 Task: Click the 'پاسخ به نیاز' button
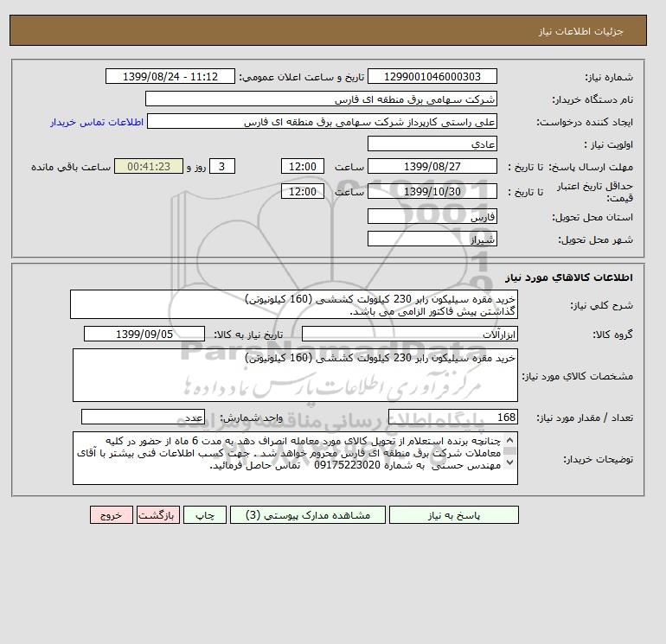point(453,515)
